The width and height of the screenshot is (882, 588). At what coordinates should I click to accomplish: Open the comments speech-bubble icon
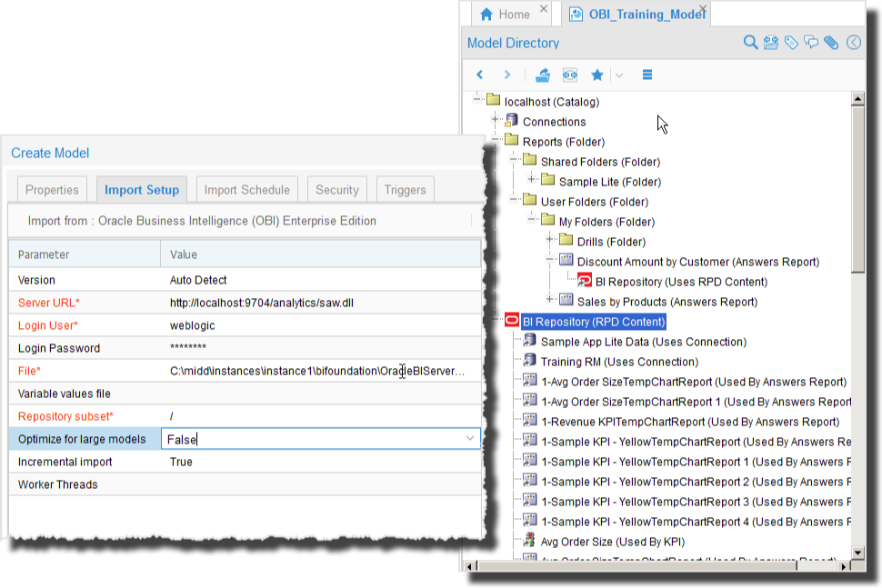tap(811, 43)
